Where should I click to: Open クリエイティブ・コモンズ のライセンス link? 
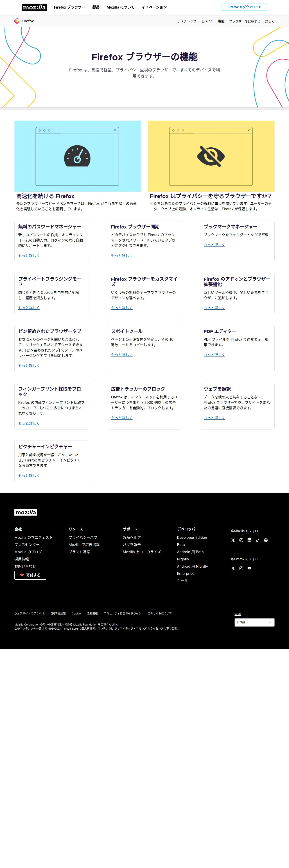click(139, 629)
